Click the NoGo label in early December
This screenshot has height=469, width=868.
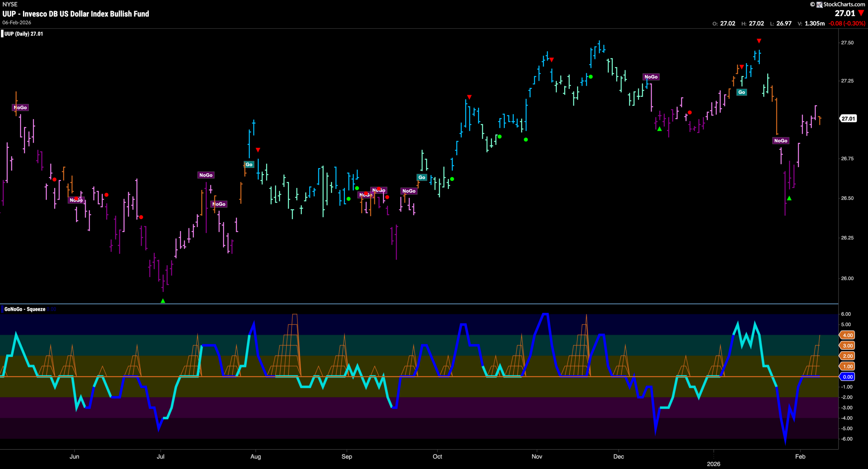(x=651, y=77)
